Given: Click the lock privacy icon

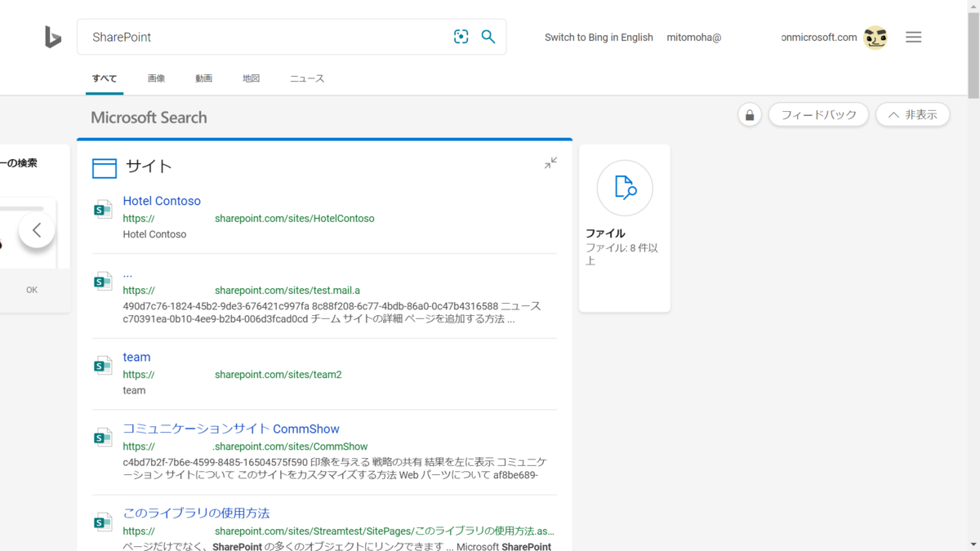Looking at the screenshot, I should tap(750, 115).
